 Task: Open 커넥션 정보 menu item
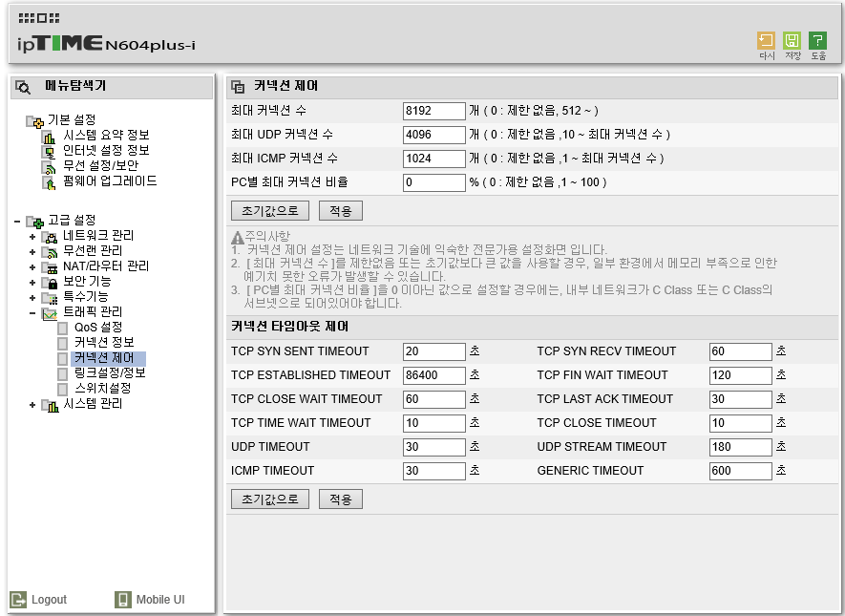tap(104, 342)
